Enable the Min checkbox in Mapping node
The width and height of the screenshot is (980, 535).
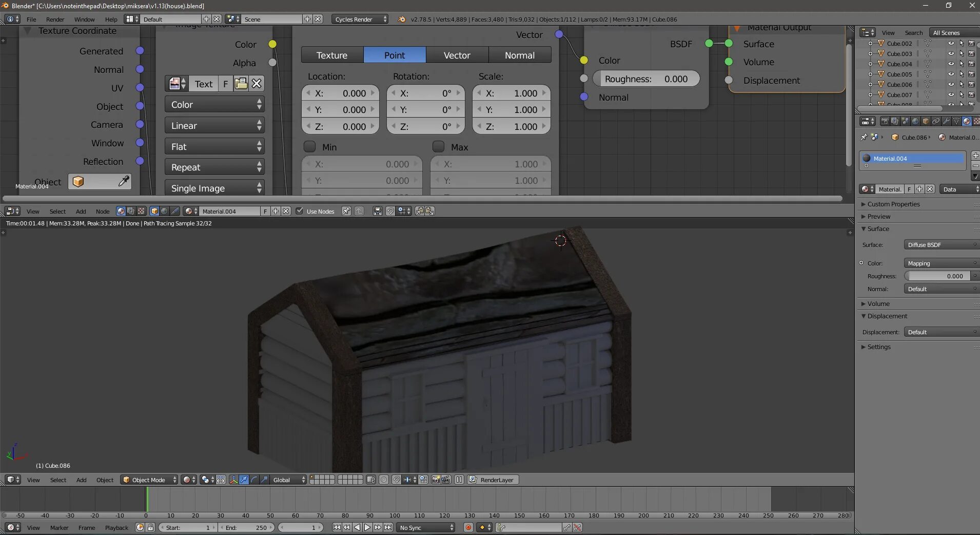click(310, 147)
